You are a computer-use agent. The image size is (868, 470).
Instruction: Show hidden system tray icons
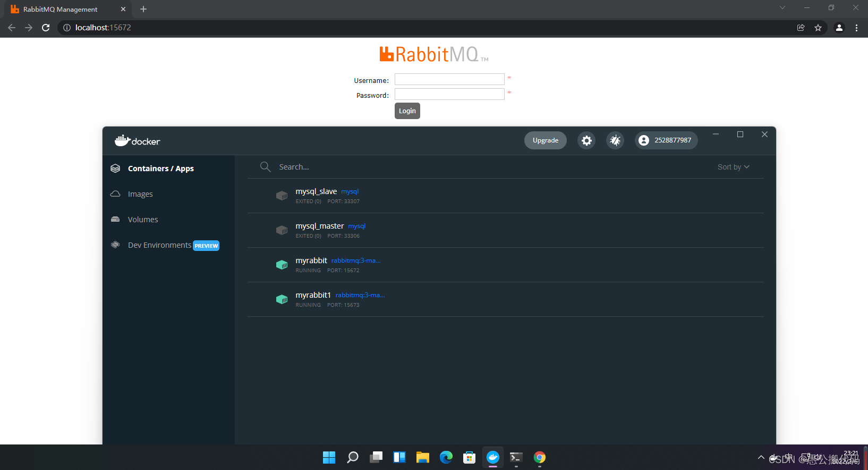pos(761,457)
